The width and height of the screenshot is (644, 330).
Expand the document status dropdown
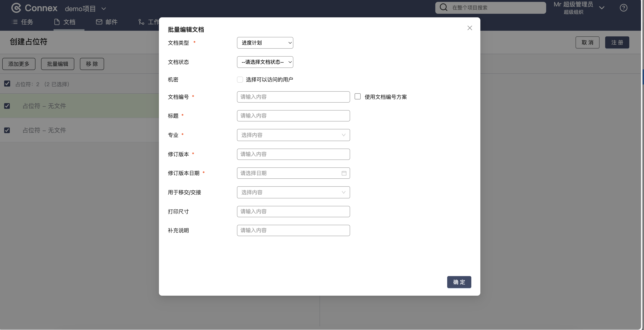tap(265, 62)
